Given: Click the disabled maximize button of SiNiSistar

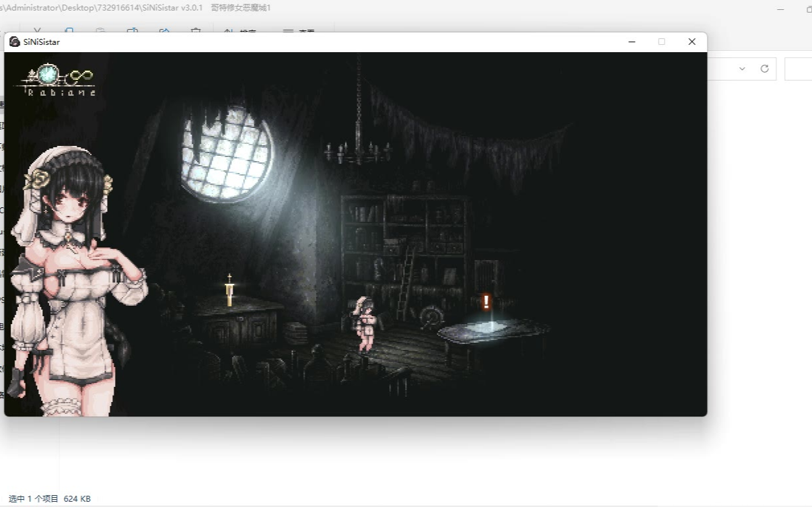Looking at the screenshot, I should click(661, 42).
